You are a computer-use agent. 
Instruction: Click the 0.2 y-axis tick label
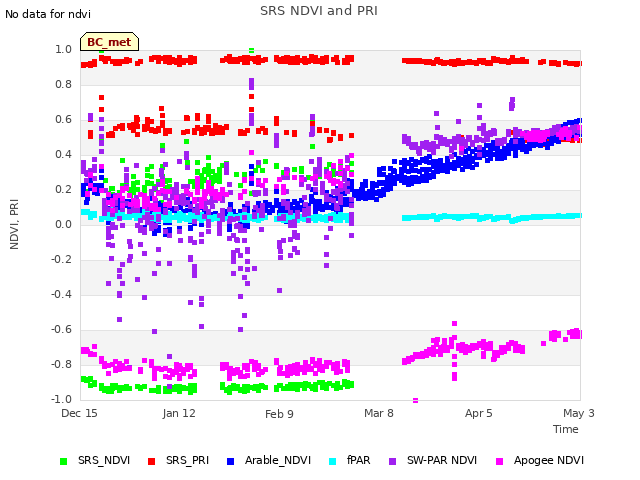63,189
